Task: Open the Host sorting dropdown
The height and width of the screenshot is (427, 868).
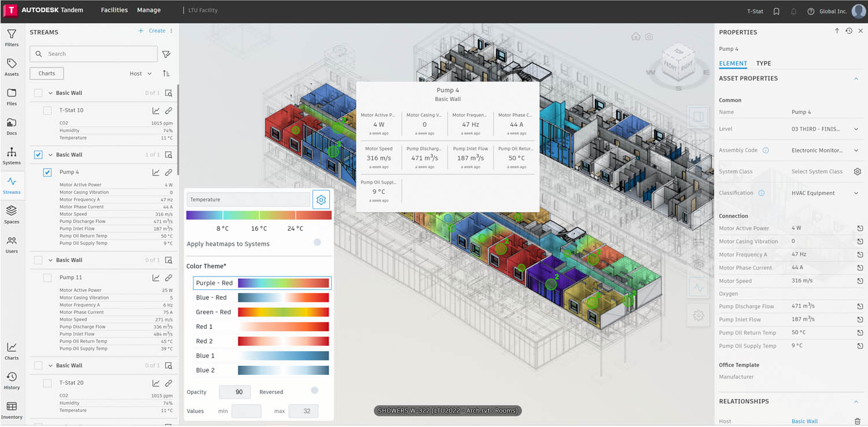Action: point(140,73)
